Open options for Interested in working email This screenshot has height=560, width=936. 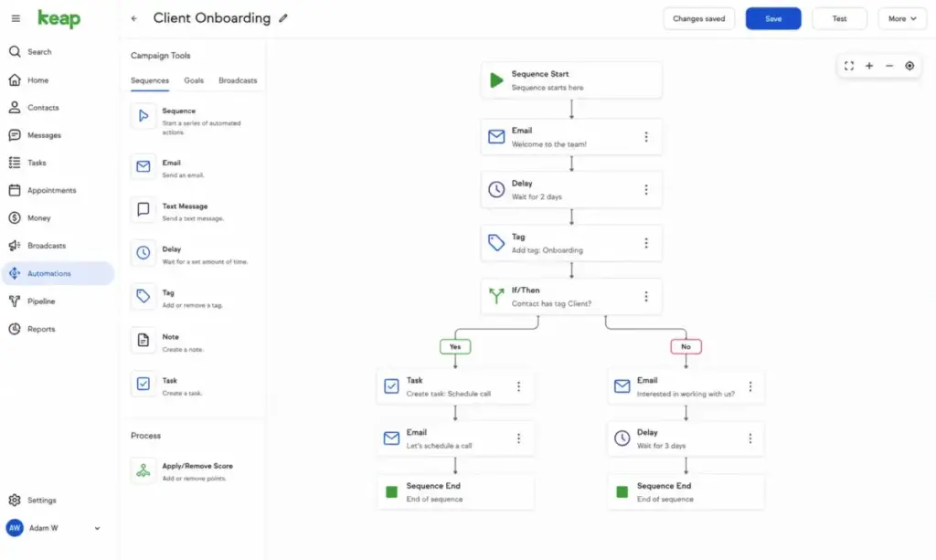750,386
